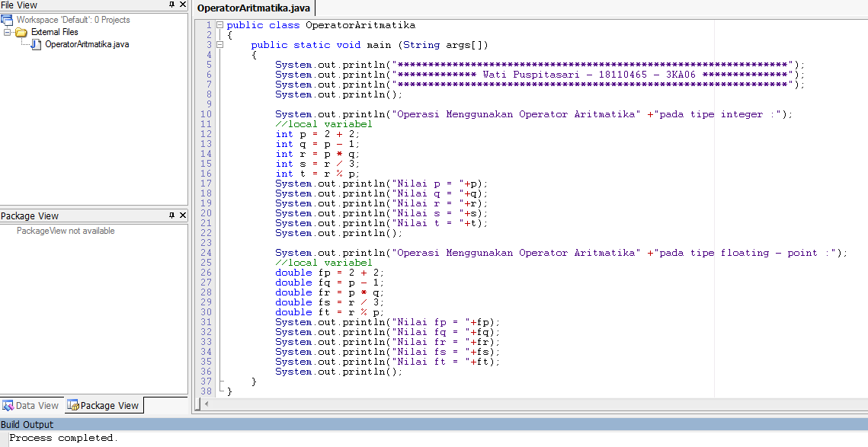This screenshot has width=868, height=447.
Task: Place cursor on 'int p = 2 + 2;' line
Action: [318, 134]
